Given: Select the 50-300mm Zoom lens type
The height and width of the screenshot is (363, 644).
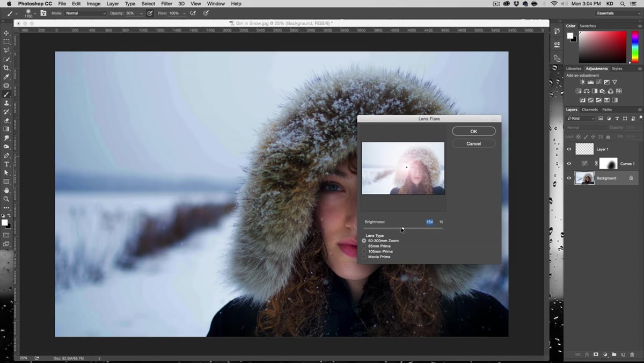Looking at the screenshot, I should tap(380, 241).
